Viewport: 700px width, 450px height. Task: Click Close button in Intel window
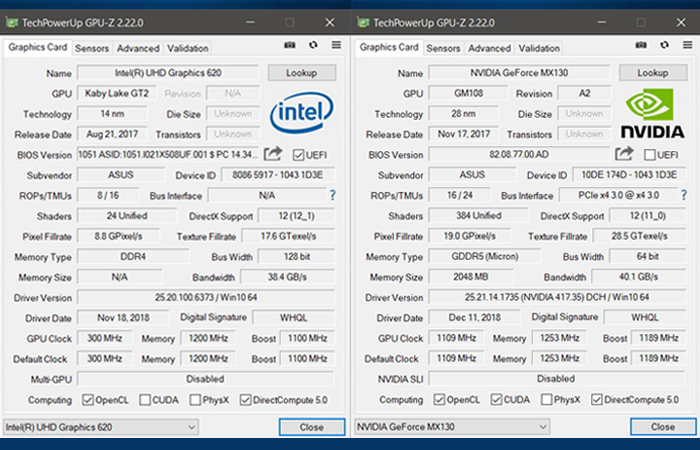point(312,427)
